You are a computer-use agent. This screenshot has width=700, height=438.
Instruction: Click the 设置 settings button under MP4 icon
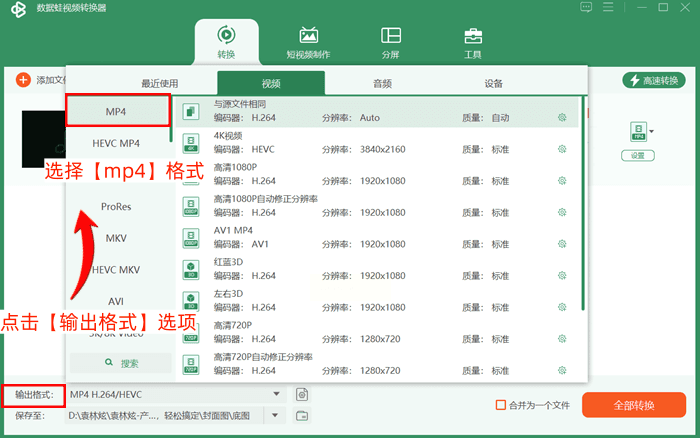(x=637, y=155)
